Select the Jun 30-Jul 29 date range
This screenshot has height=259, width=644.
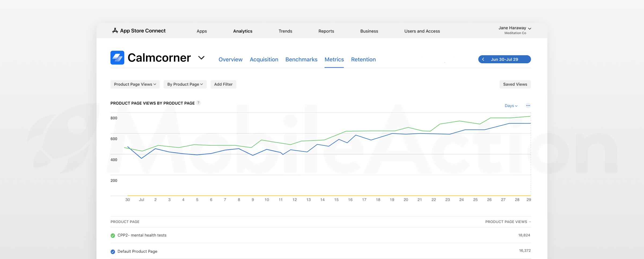click(504, 59)
